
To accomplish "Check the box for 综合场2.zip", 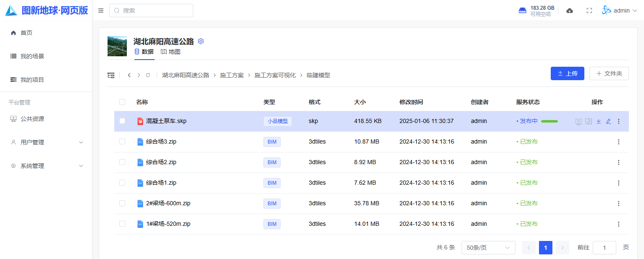I will 122,162.
